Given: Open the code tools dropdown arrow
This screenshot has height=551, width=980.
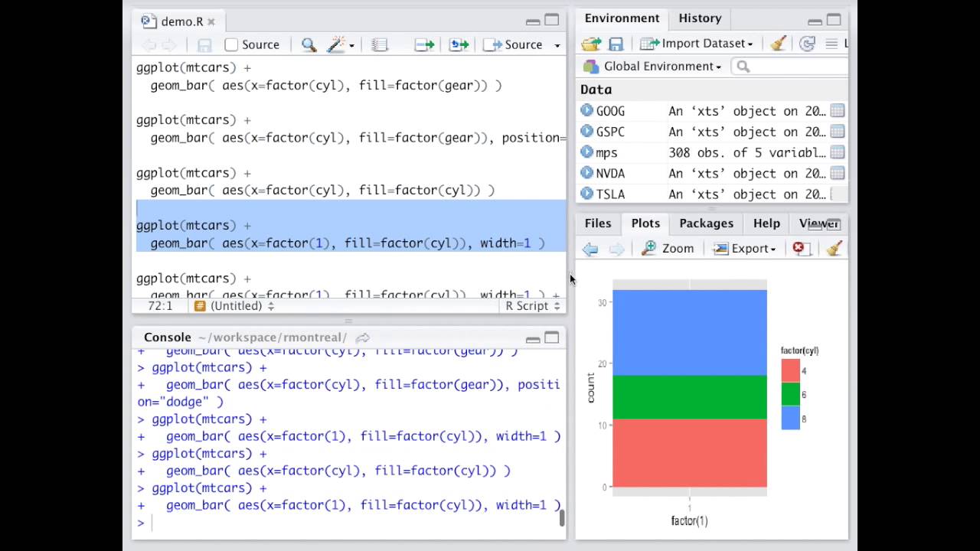Looking at the screenshot, I should [351, 45].
